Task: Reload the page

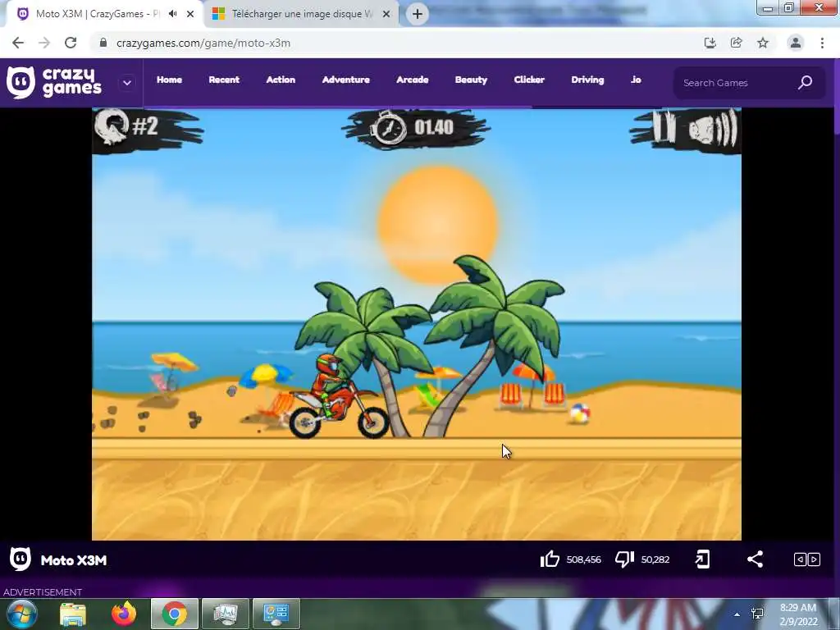Action: (71, 43)
